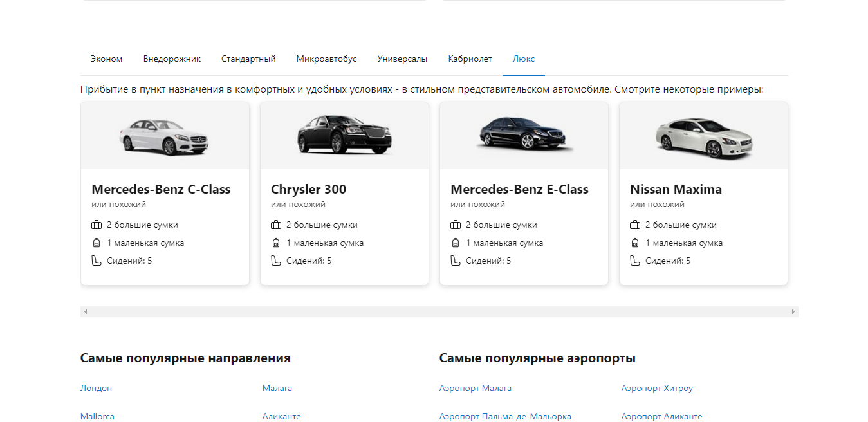The image size is (868, 422).
Task: Click small bag icon on Mercedes-Benz E-Class card
Action: [x=456, y=243]
